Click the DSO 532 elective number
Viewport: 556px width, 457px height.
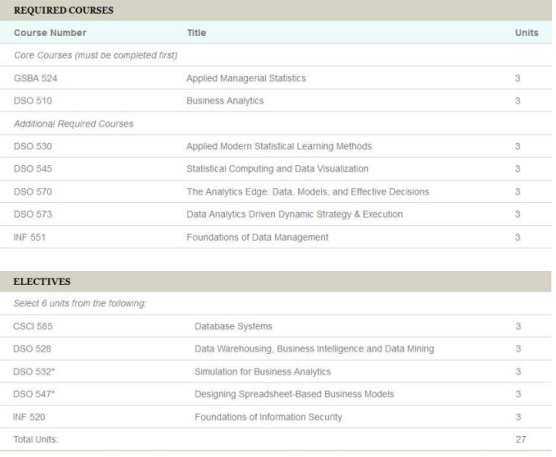click(34, 372)
